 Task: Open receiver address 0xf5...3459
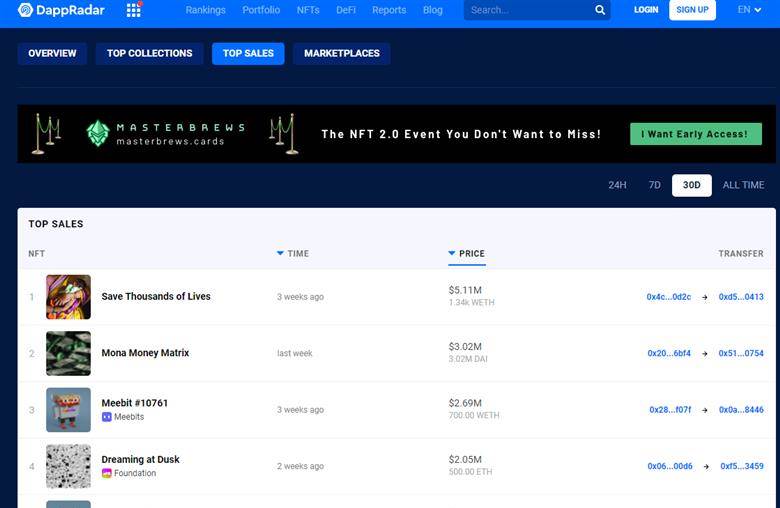click(742, 466)
